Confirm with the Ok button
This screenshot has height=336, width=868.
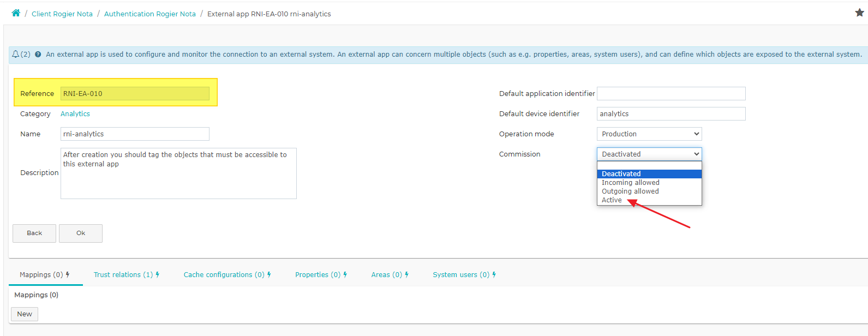coord(81,233)
